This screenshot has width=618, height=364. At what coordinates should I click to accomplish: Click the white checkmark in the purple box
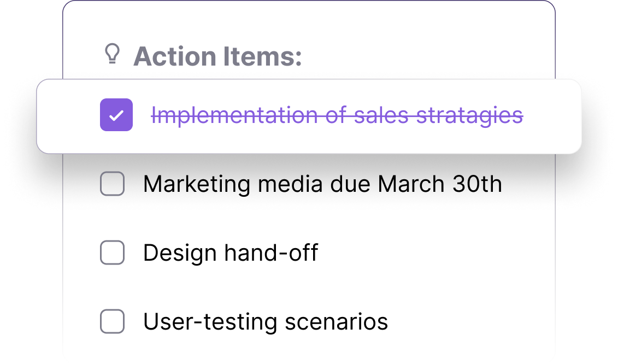click(x=116, y=115)
